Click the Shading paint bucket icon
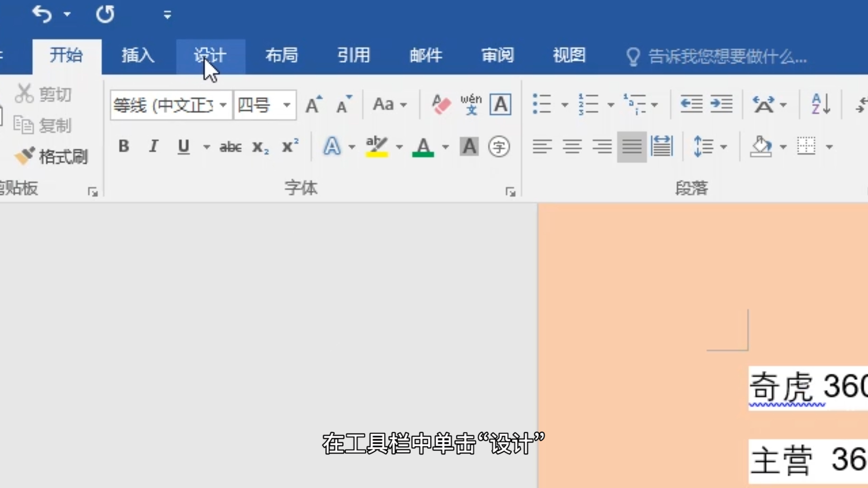This screenshot has height=488, width=868. [761, 146]
